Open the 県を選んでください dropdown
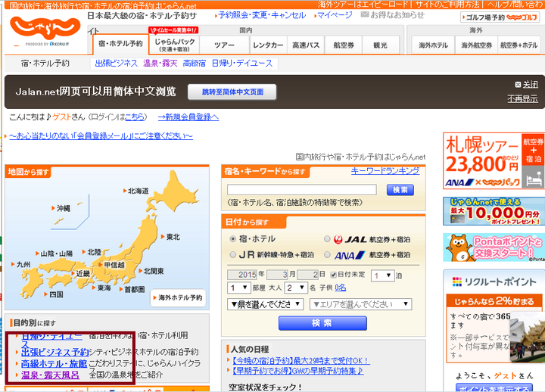 click(265, 304)
